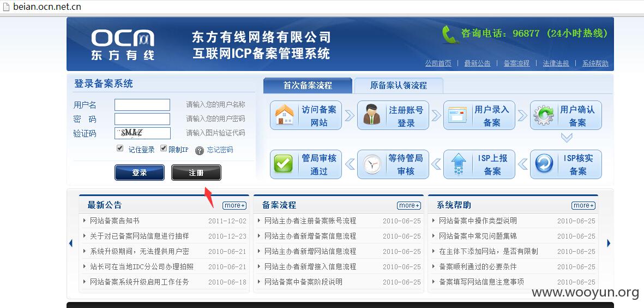Image resolution: width=644 pixels, height=308 pixels.
Task: Click the ISP核实备案 step box
Action: click(566, 164)
